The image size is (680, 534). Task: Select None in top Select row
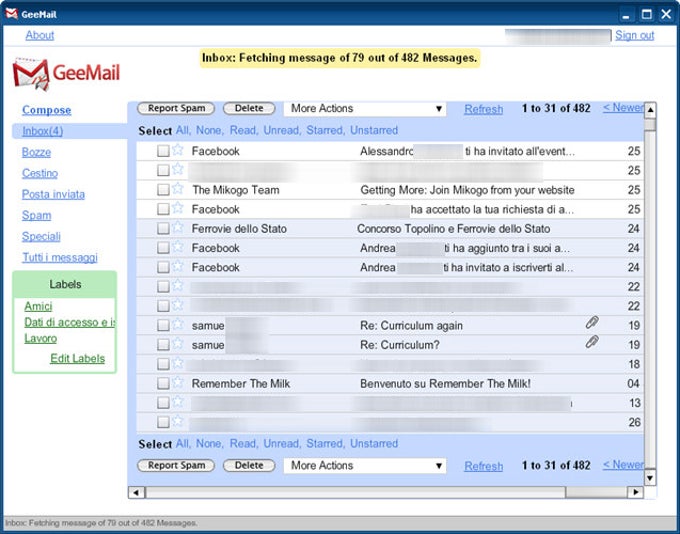(x=209, y=130)
